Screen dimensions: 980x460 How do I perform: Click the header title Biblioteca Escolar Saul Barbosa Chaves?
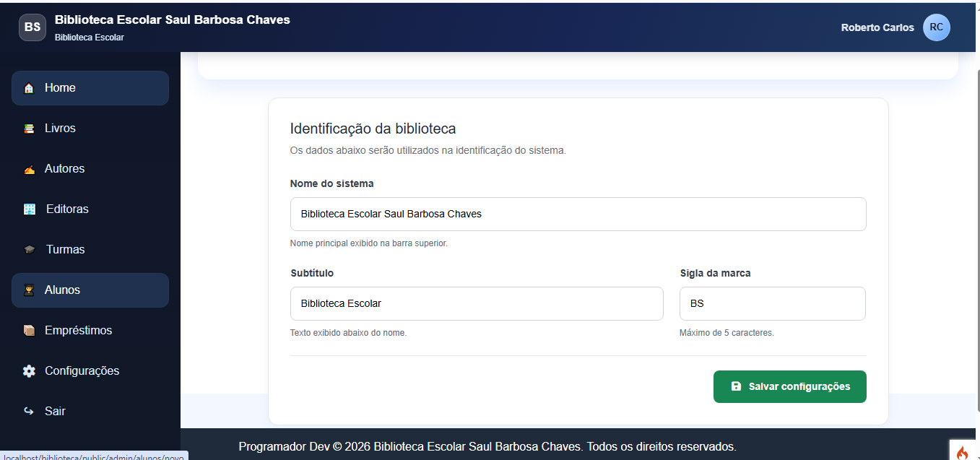tap(173, 19)
